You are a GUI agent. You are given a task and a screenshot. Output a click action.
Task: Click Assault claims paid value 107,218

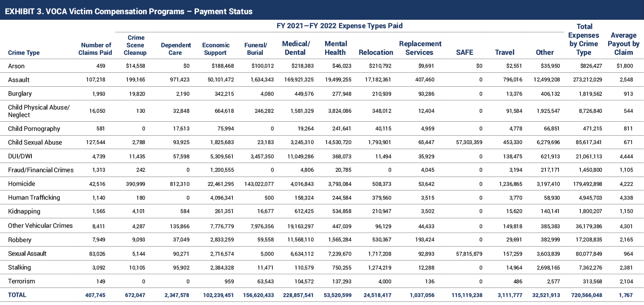pos(95,80)
